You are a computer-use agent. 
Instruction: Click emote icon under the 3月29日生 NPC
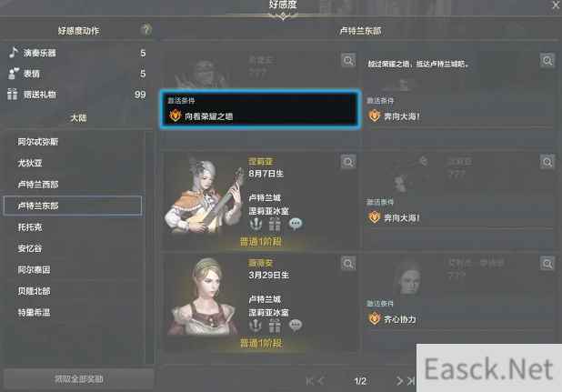point(256,326)
